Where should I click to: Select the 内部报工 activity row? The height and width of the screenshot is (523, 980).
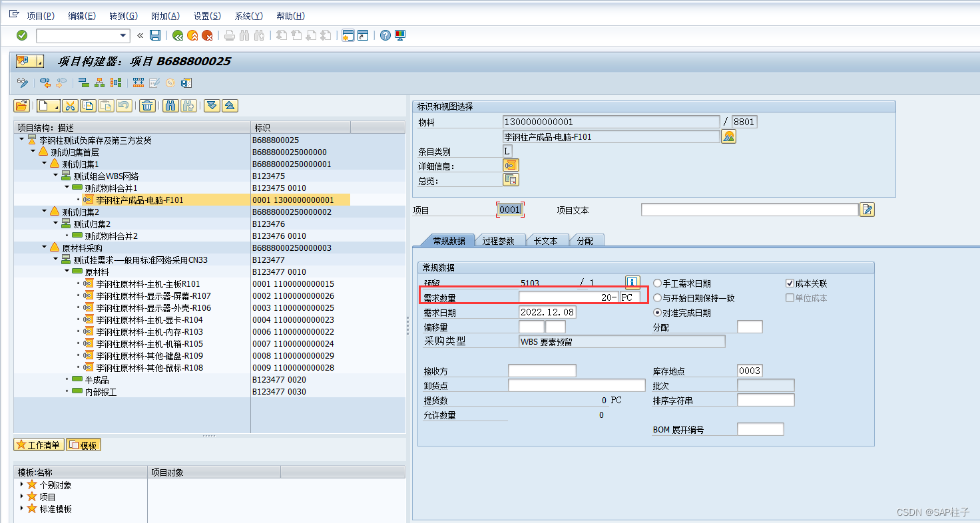coord(101,391)
